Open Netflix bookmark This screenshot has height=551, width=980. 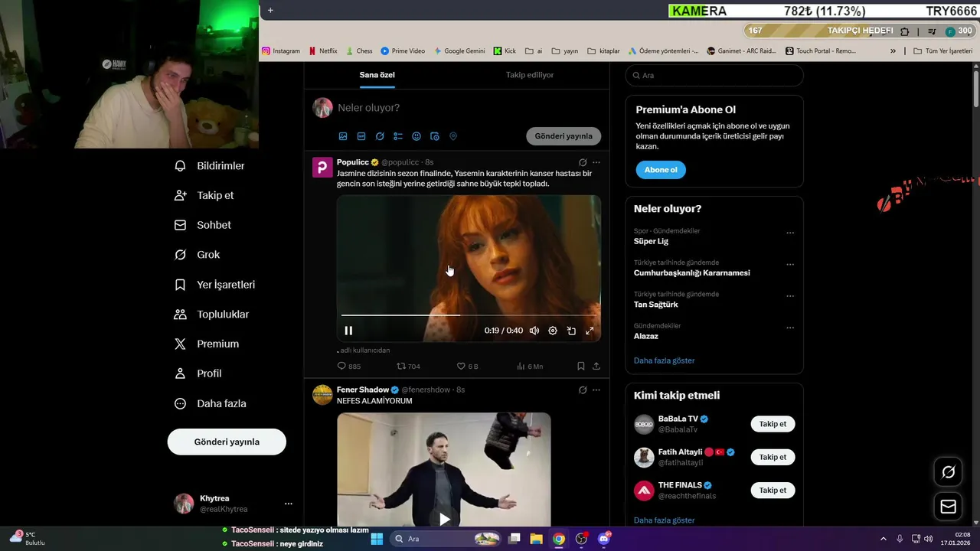323,51
